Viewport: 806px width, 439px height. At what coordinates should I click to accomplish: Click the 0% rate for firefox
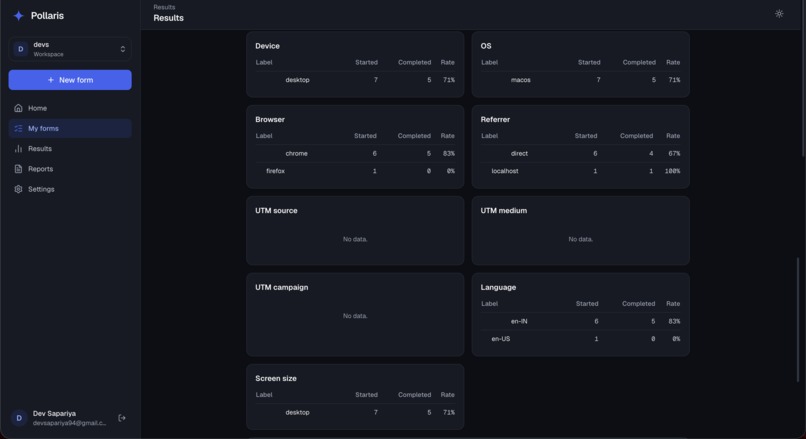tap(450, 171)
